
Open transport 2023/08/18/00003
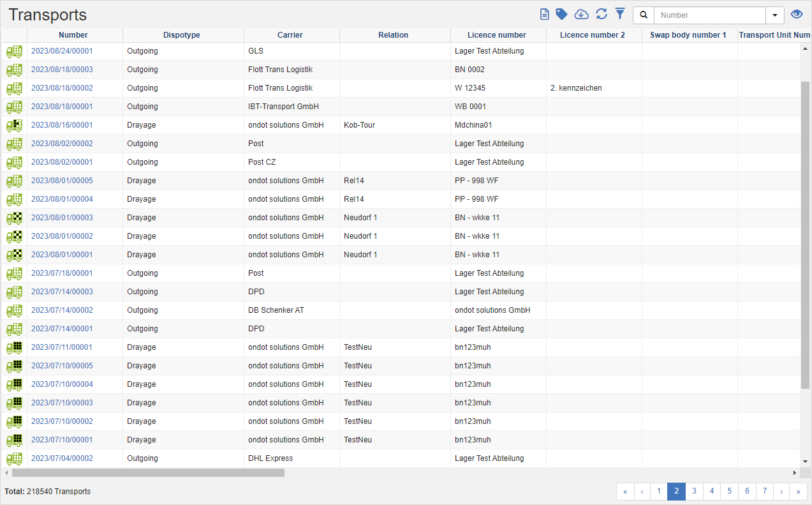62,69
